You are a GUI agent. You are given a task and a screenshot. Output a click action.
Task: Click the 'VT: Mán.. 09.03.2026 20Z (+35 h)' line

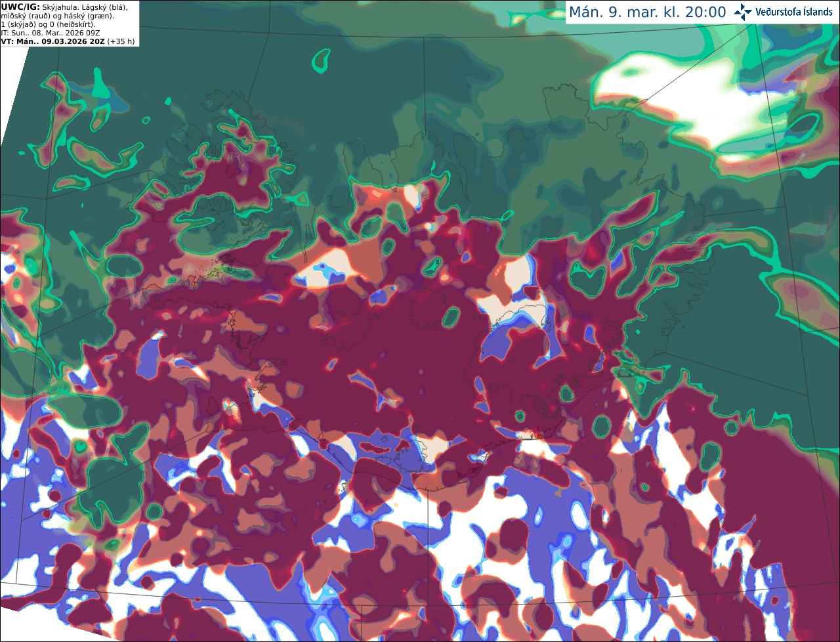click(x=68, y=41)
